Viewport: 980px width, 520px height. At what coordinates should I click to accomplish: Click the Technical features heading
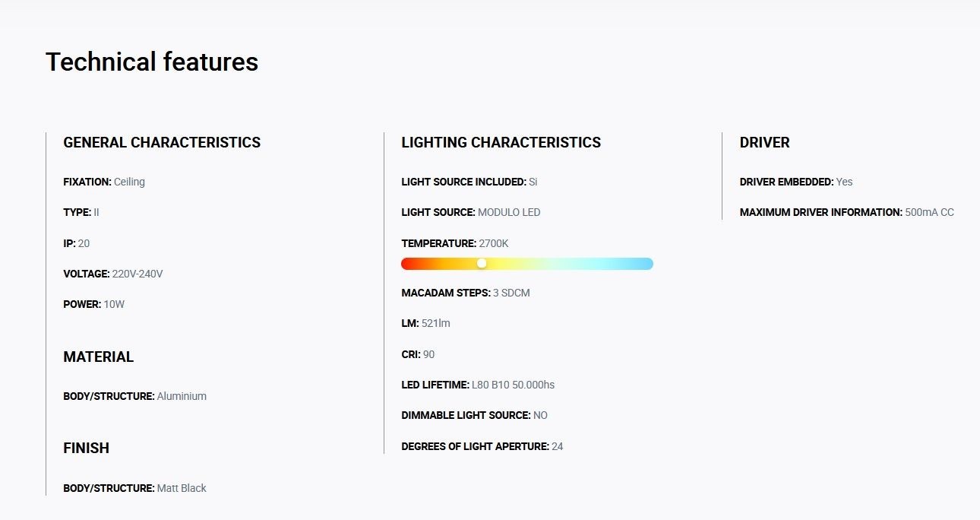[152, 62]
